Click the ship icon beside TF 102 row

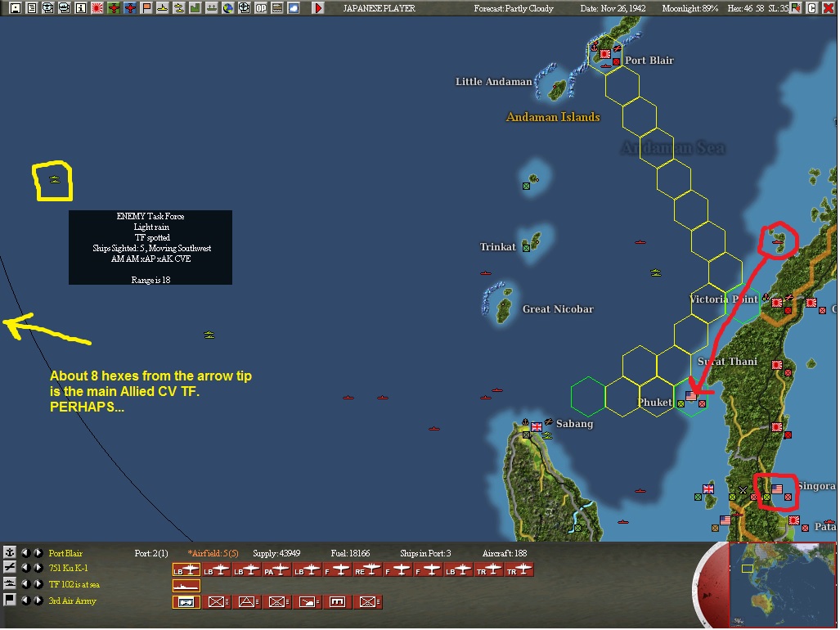[9, 584]
